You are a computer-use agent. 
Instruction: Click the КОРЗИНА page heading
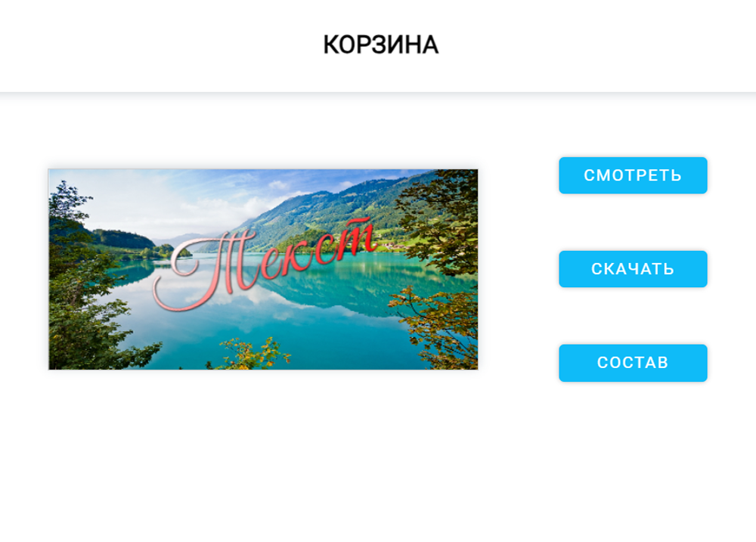[x=380, y=45]
